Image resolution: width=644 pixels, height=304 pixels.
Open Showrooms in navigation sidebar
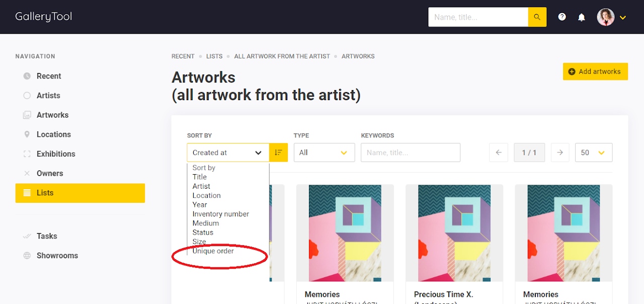tap(57, 256)
